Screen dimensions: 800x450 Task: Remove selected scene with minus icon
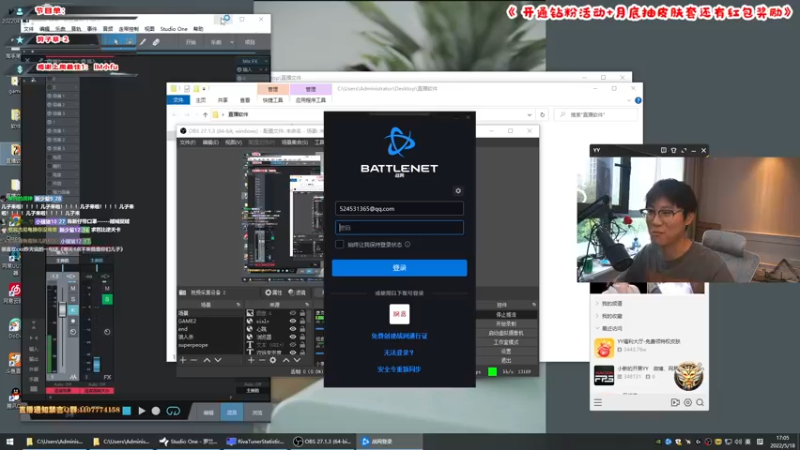click(x=194, y=360)
